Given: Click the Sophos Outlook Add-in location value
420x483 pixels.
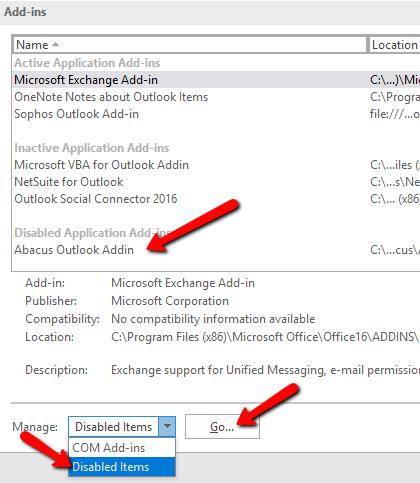Looking at the screenshot, I should click(x=395, y=114).
